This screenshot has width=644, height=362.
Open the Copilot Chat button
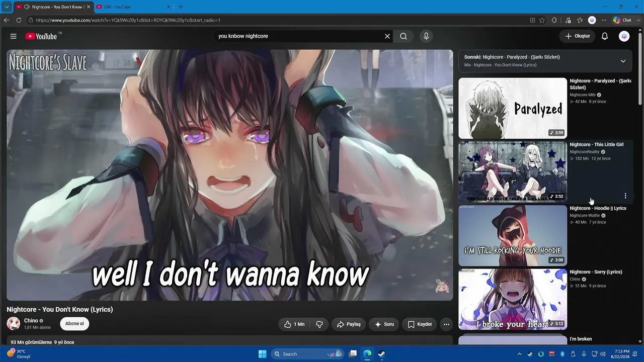pyautogui.click(x=622, y=20)
